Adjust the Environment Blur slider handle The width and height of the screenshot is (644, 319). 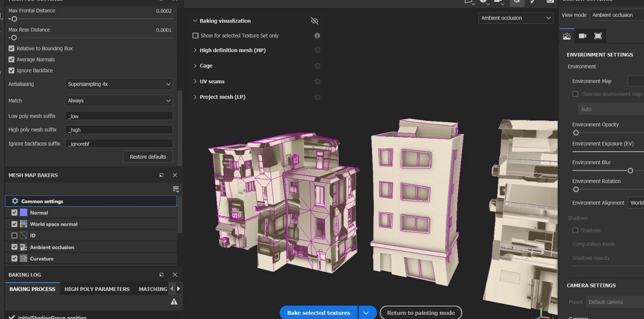coord(630,171)
